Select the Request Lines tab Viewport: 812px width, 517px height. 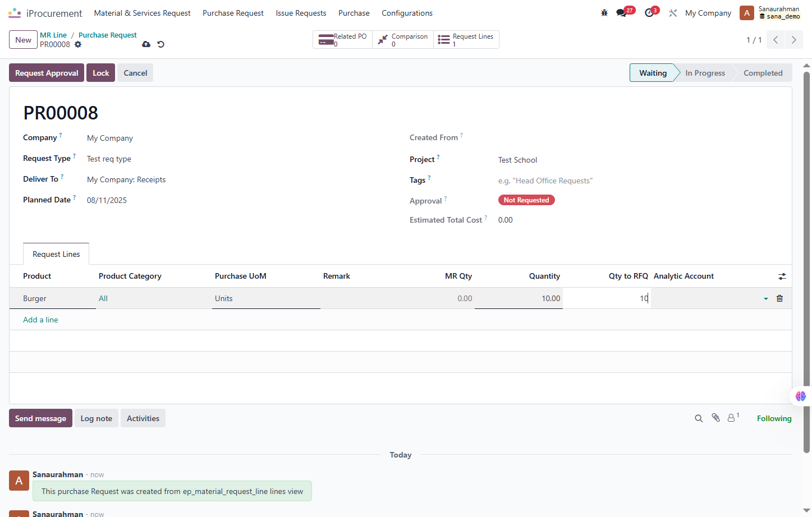click(x=56, y=254)
